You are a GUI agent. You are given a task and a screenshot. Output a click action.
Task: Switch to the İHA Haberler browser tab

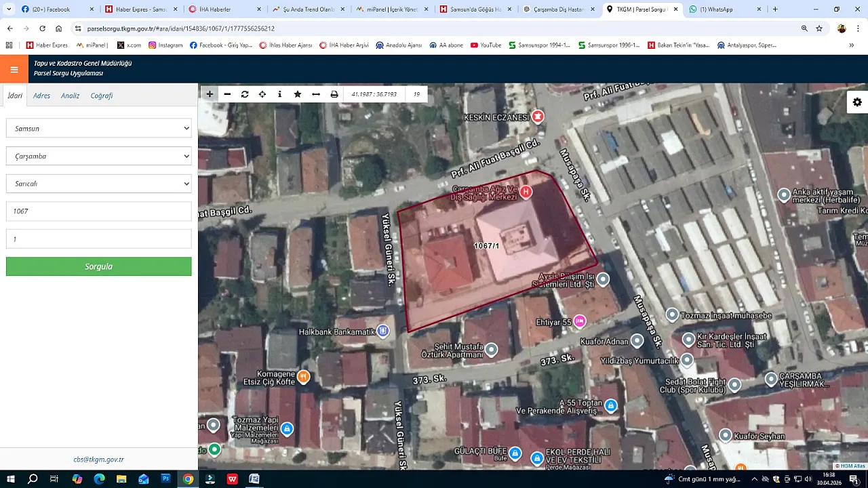224,9
